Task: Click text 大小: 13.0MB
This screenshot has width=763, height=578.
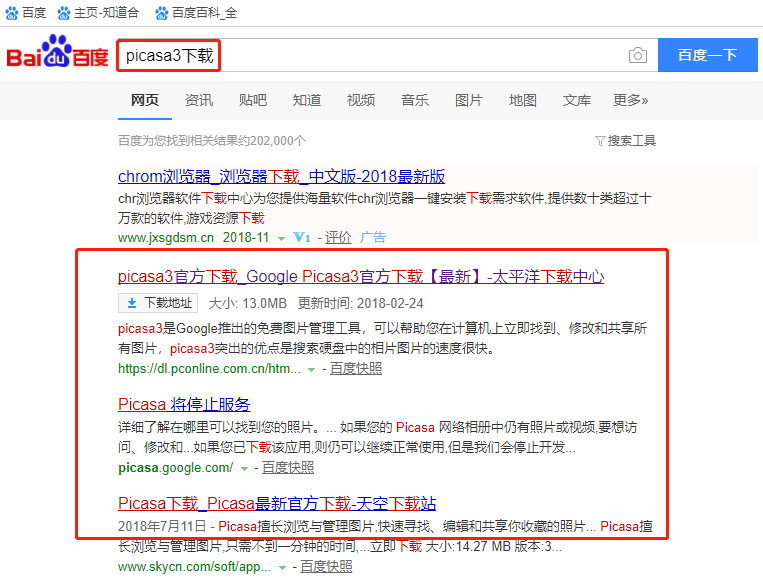Action: [248, 304]
